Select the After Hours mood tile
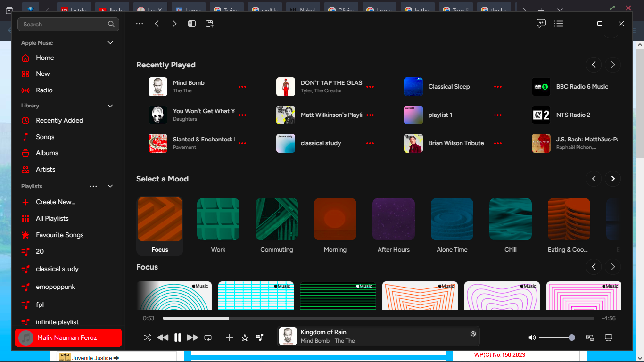The width and height of the screenshot is (644, 362). coord(394,226)
